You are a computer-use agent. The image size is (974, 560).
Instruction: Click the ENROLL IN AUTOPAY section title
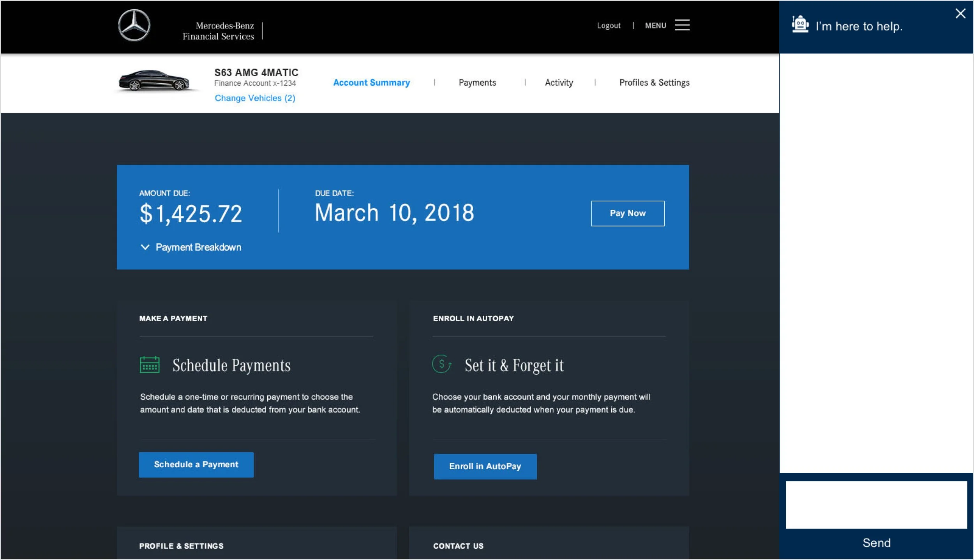coord(473,319)
